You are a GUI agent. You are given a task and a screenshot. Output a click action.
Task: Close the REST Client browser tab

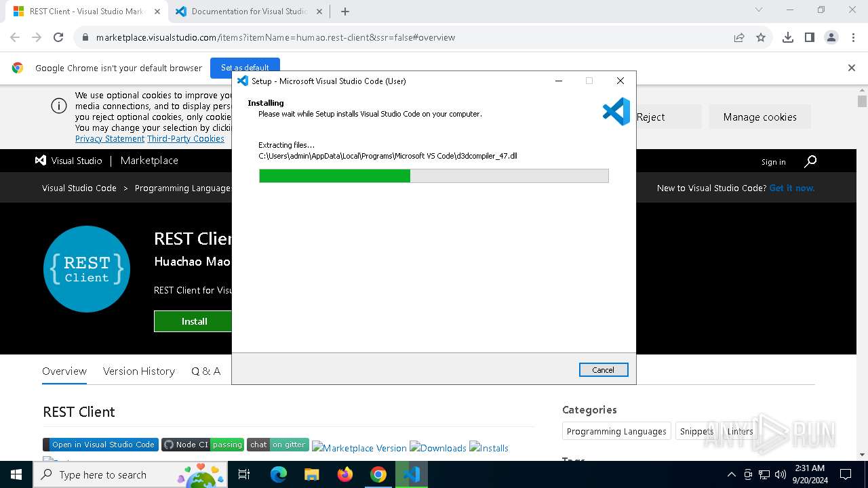tap(157, 12)
